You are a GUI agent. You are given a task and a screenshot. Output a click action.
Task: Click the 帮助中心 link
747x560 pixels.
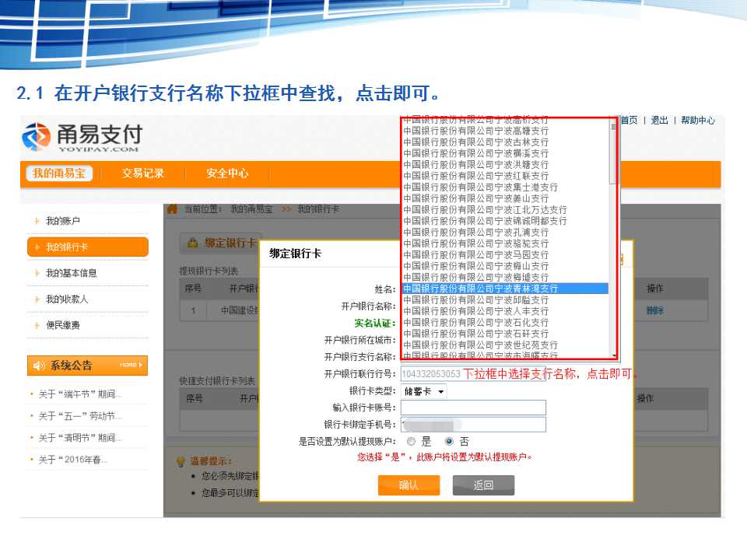pos(697,121)
